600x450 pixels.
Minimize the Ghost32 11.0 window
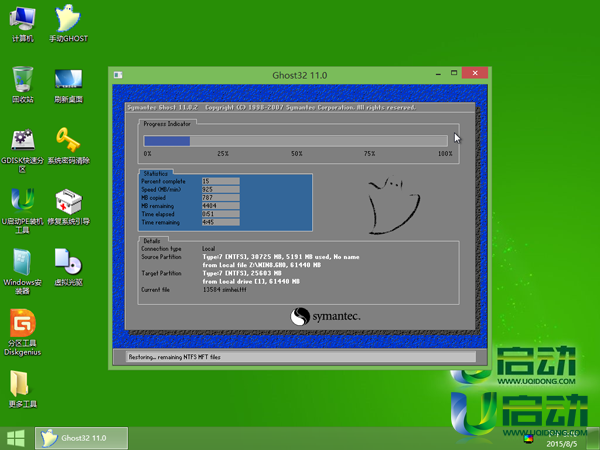pos(438,73)
